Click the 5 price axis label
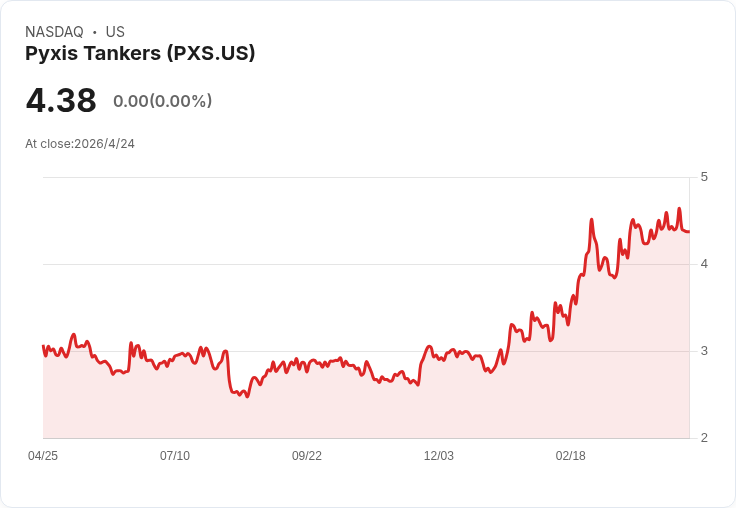The image size is (736, 508). click(x=704, y=177)
